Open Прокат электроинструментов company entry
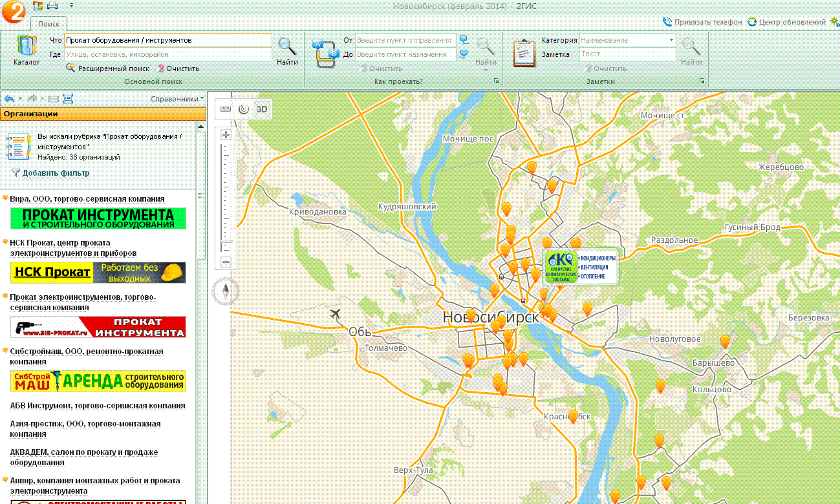 pyautogui.click(x=83, y=302)
